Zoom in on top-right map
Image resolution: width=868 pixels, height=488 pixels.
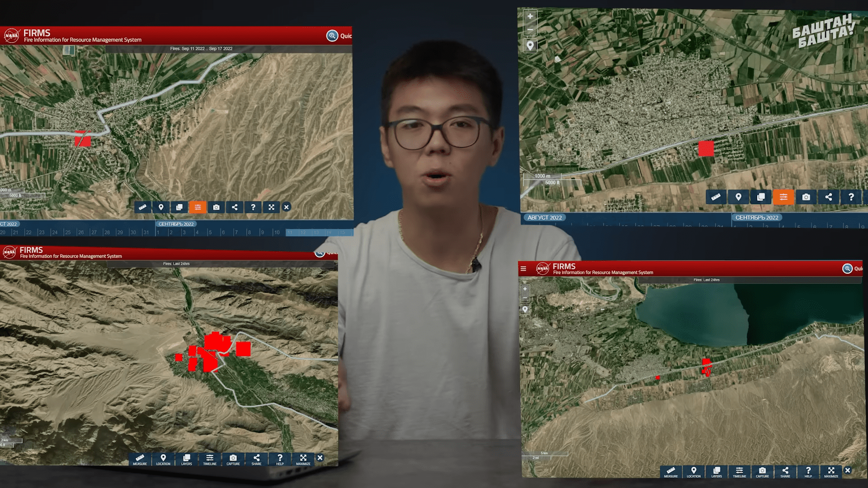click(530, 16)
